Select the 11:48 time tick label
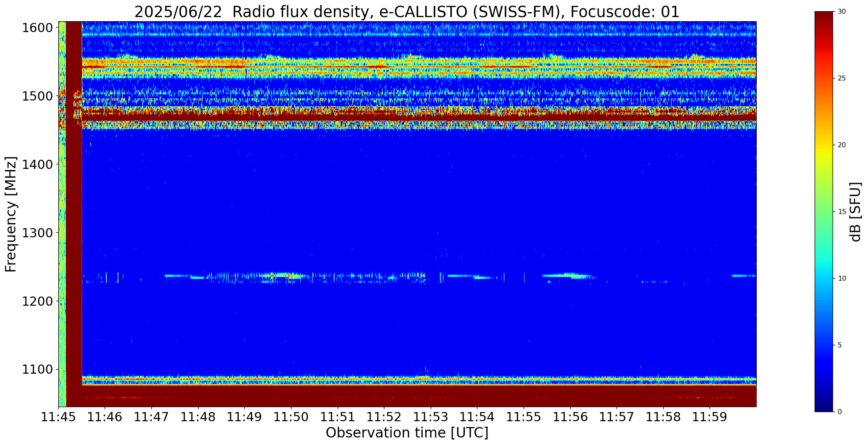The image size is (868, 445). [198, 417]
